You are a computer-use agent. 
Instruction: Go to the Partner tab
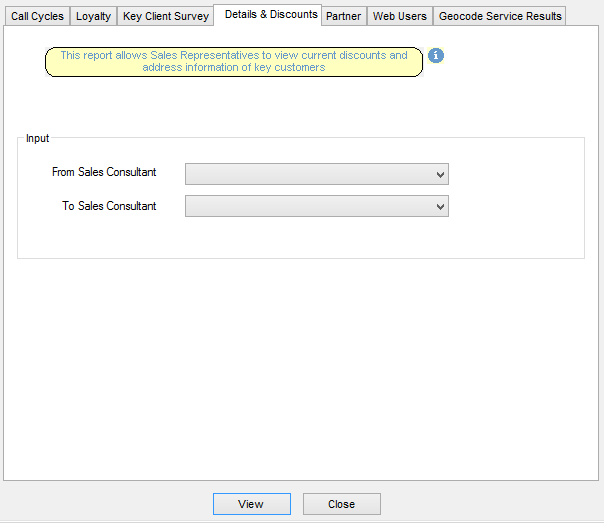pyautogui.click(x=344, y=16)
